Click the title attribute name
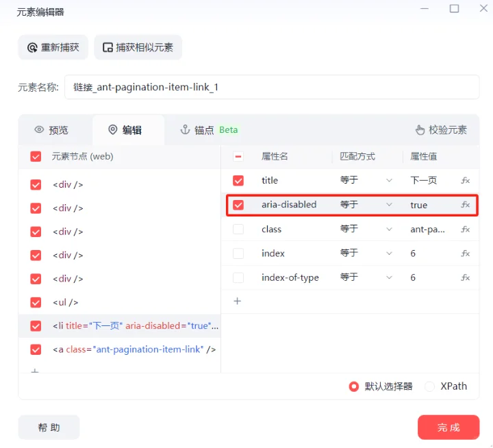The height and width of the screenshot is (448, 493). [x=270, y=181]
